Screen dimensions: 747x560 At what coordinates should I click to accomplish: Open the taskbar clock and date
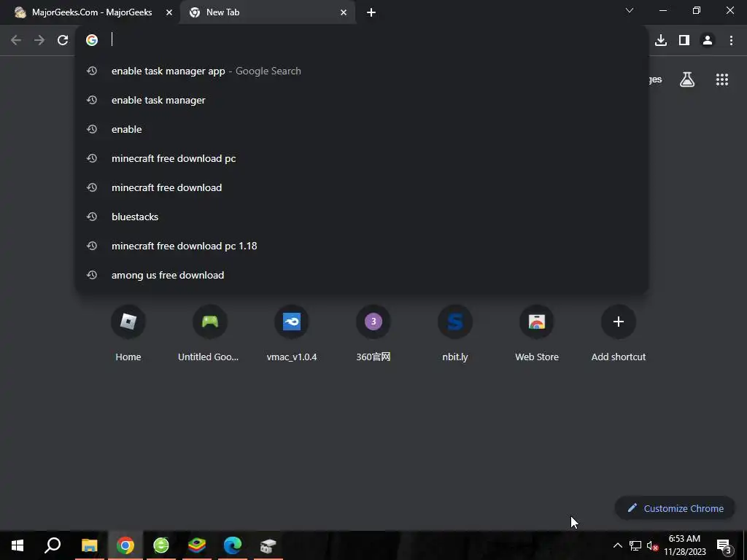click(x=684, y=545)
